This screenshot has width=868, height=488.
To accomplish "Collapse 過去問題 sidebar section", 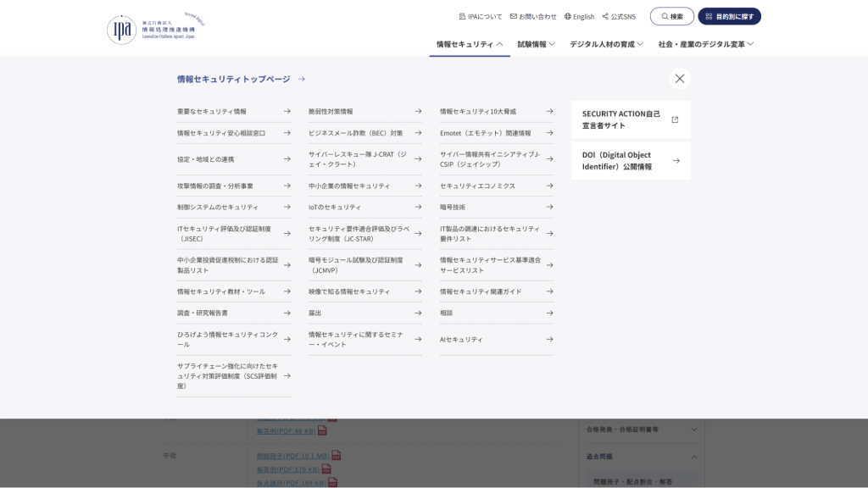I will click(641, 457).
